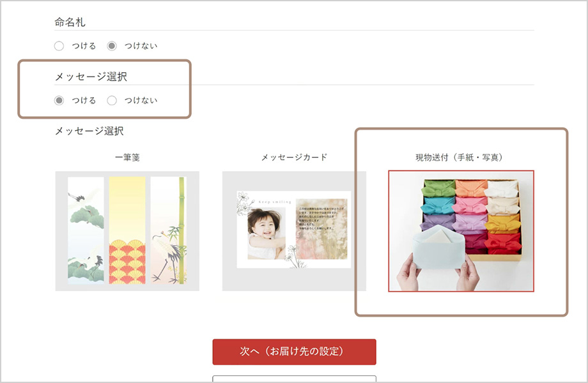The height and width of the screenshot is (383, 588).
Task: Choose the bamboo and crane letter strip
Action: point(169,230)
